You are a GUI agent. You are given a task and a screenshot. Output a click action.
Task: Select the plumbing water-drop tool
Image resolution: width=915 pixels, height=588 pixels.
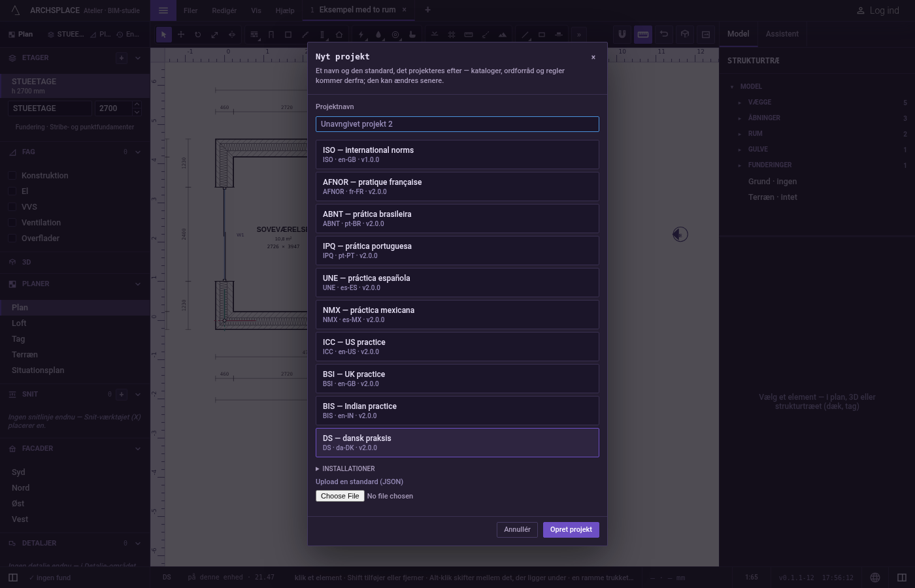(x=378, y=35)
